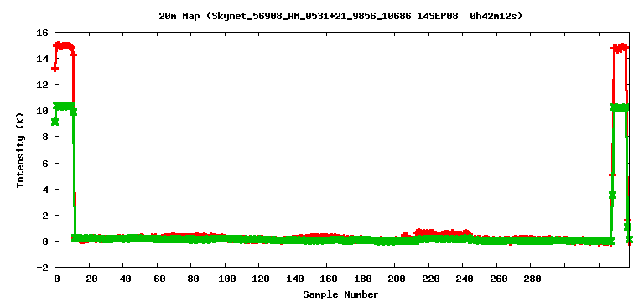Click the plot title text
The width and height of the screenshot is (644, 302).
[x=340, y=16]
